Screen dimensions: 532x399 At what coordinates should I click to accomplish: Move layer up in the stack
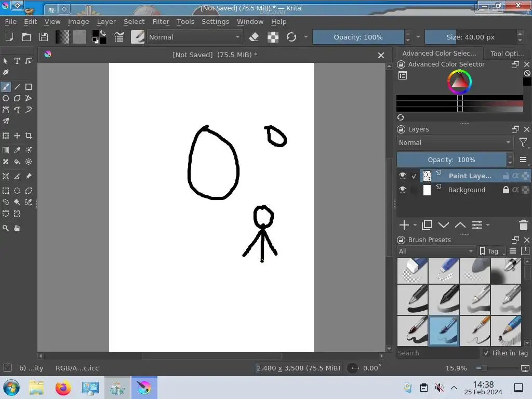pyautogui.click(x=460, y=225)
